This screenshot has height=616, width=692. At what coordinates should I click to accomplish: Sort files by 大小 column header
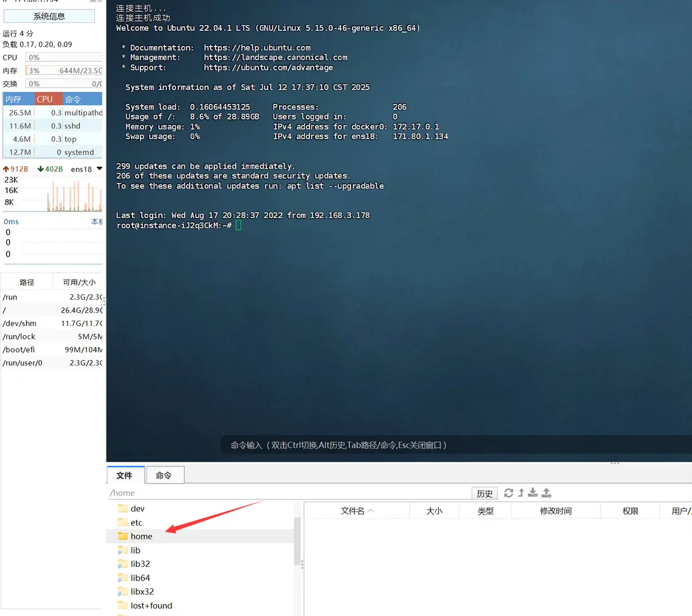coord(434,511)
